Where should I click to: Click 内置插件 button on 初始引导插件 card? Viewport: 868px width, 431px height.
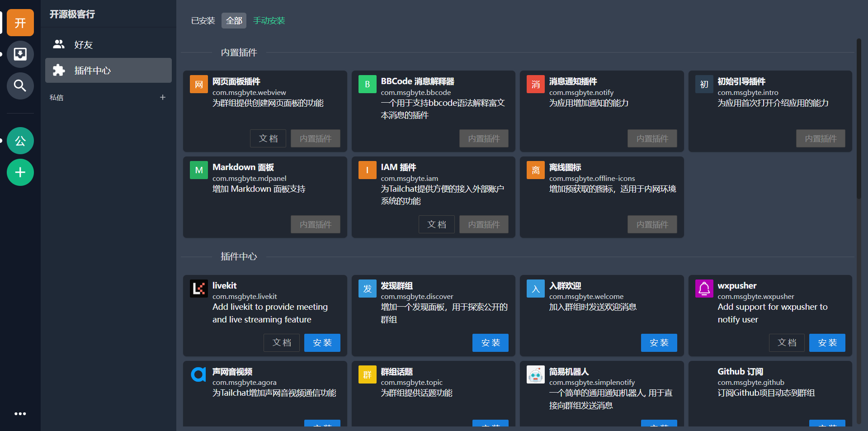point(821,138)
